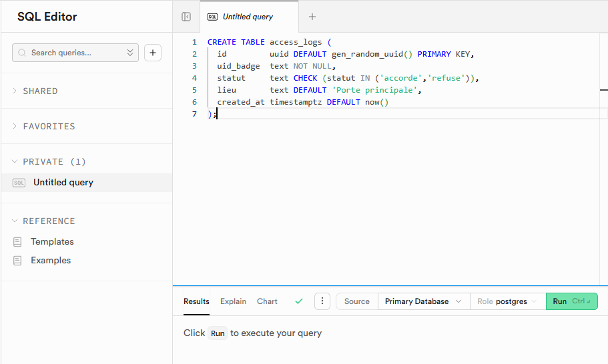Click SQL icon beside sidebar Untitled query
The height and width of the screenshot is (364, 608).
click(x=19, y=183)
